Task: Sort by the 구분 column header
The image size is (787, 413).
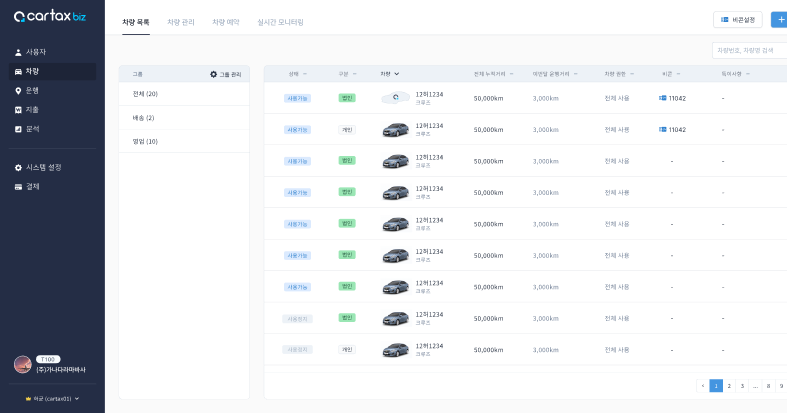Action: 347,74
